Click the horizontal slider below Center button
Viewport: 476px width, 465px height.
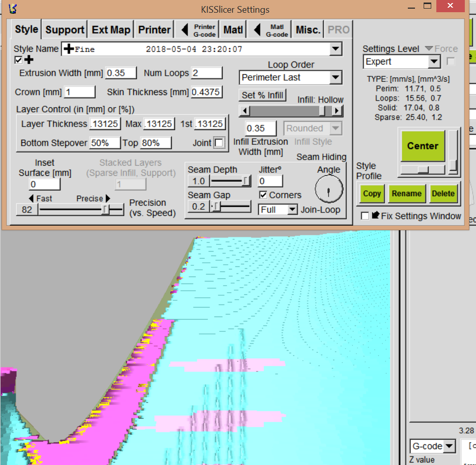click(x=423, y=170)
